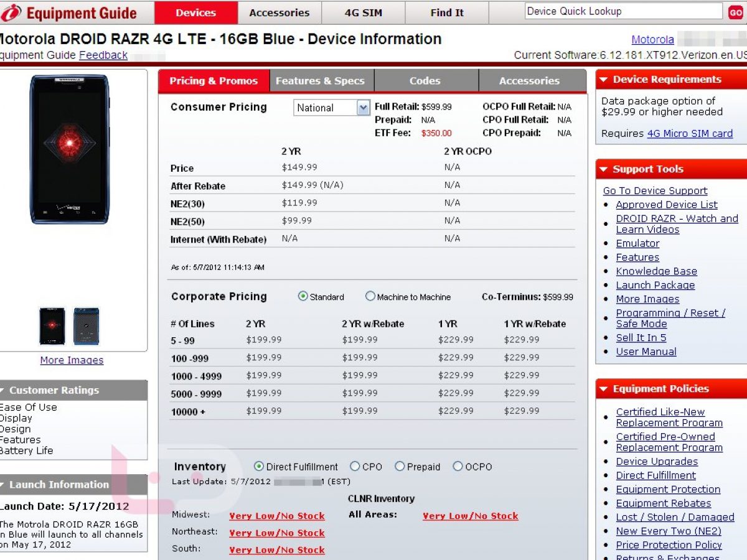This screenshot has width=747, height=560.
Task: Open the 4G SIM menu item
Action: pyautogui.click(x=364, y=12)
